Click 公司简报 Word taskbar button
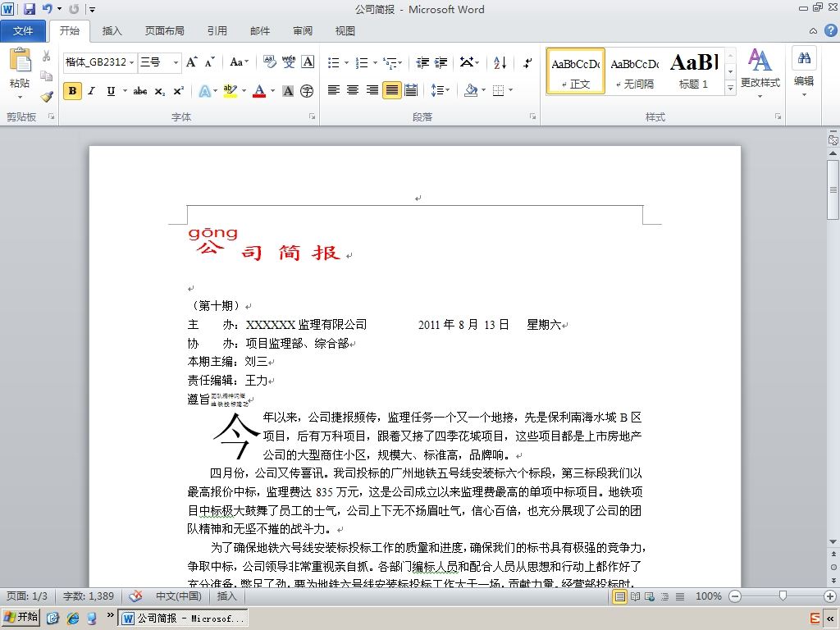This screenshot has width=840, height=630. tap(183, 619)
